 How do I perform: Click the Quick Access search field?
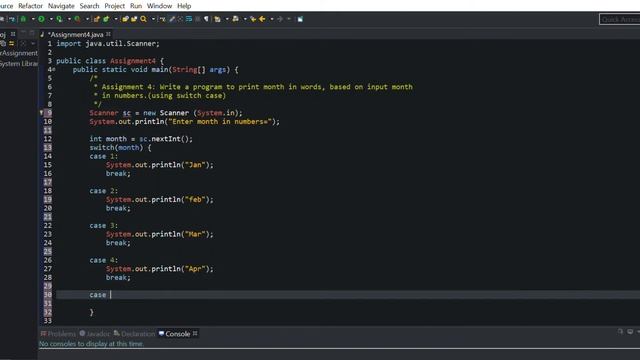click(x=620, y=19)
